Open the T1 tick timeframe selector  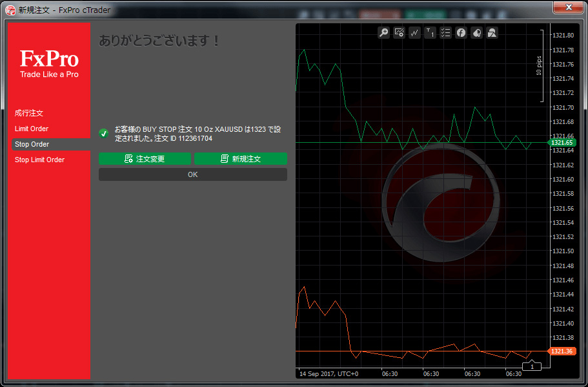point(430,33)
